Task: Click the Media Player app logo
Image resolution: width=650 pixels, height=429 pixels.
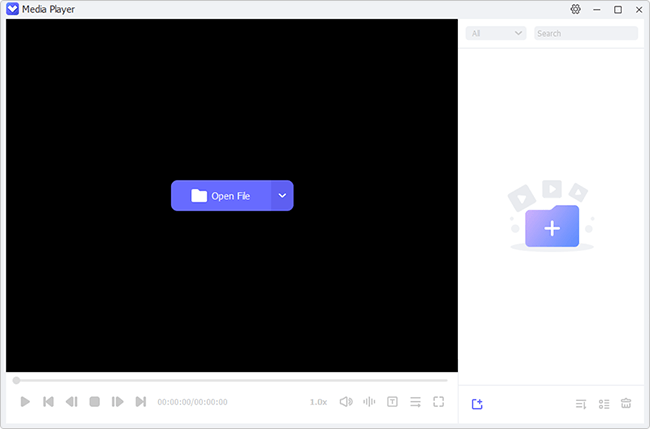Action: 12,9
